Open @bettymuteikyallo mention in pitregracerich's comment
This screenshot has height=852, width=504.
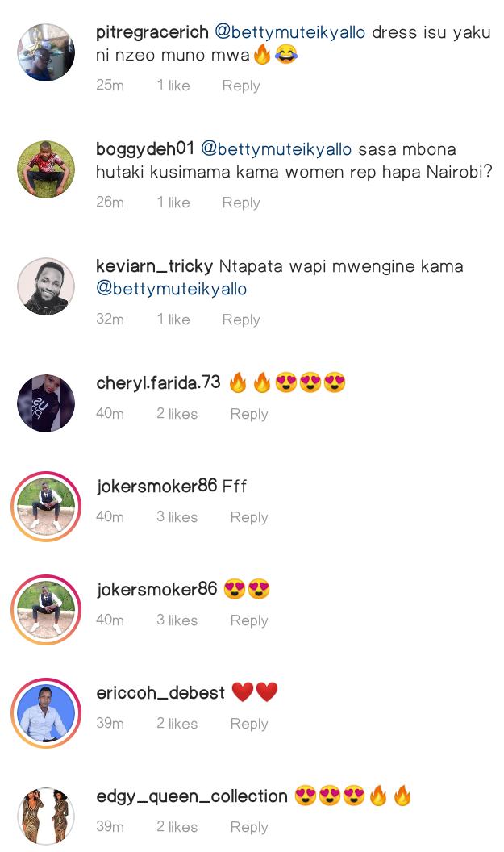point(290,32)
